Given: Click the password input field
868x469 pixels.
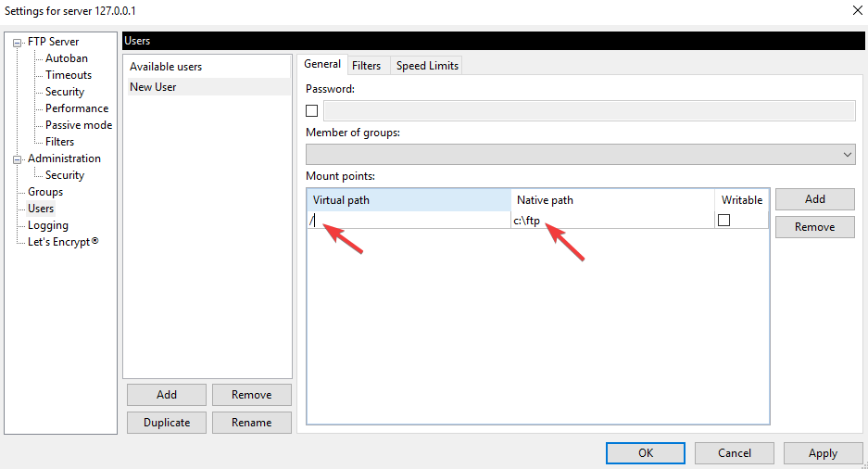Looking at the screenshot, I should click(589, 110).
